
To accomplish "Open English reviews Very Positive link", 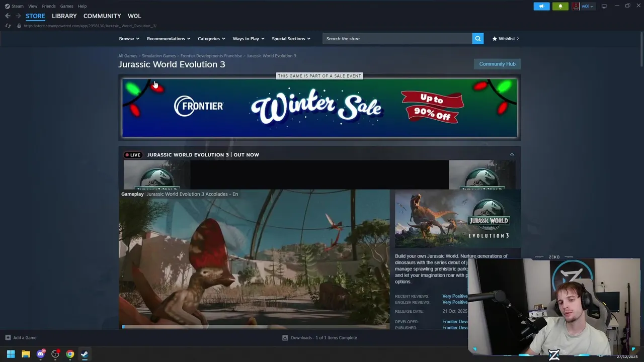I will pyautogui.click(x=455, y=302).
